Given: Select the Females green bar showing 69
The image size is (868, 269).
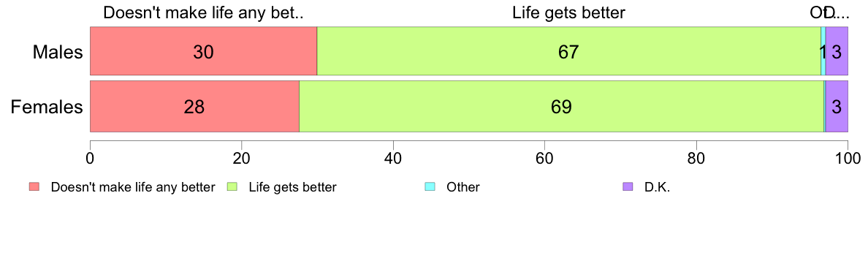Looking at the screenshot, I should click(561, 106).
